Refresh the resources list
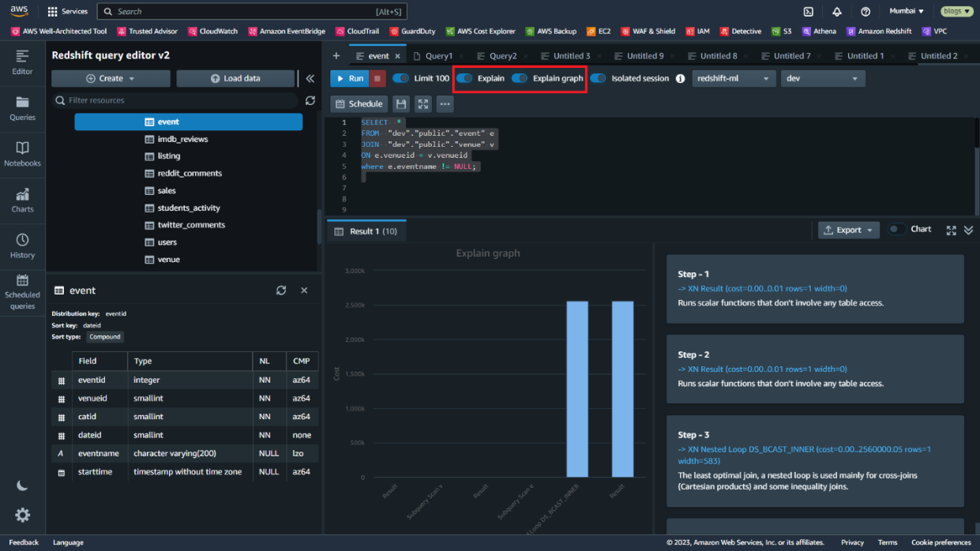Screen dimensions: 980x551 coord(310,100)
